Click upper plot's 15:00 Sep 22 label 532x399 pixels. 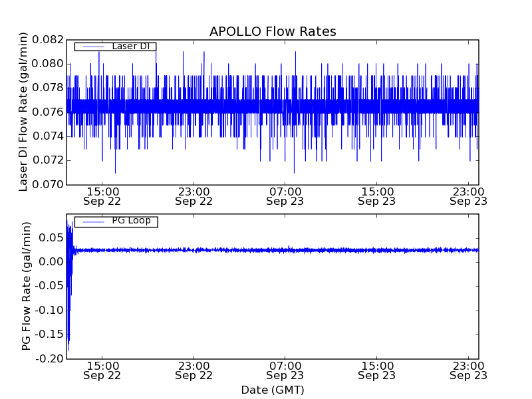[x=102, y=196]
